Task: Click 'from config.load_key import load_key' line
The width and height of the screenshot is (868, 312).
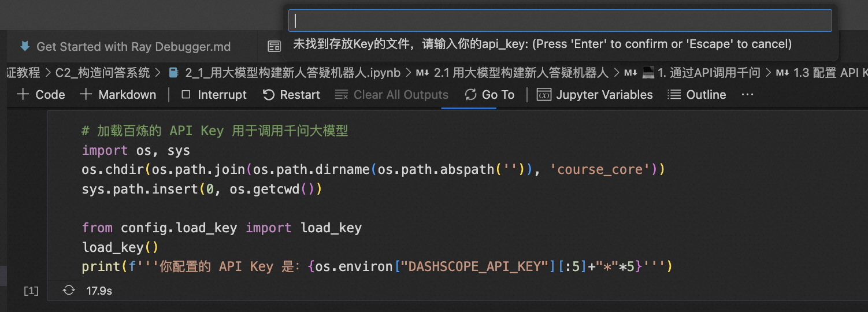Action: 222,228
